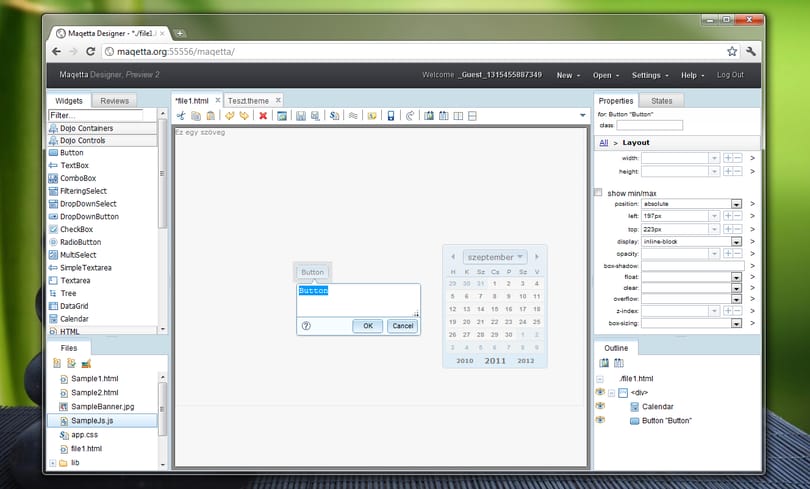810x489 pixels.
Task: Click the Save As icon in toolbar
Action: click(315, 116)
